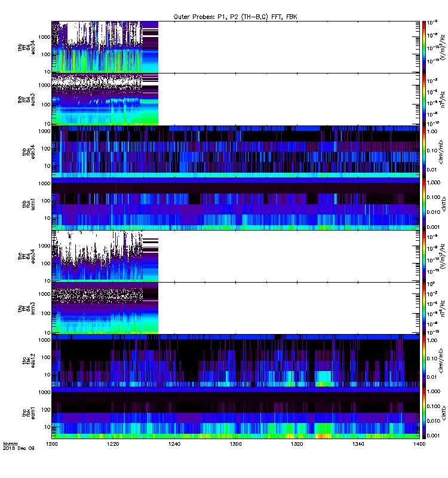Select the thc fbk scm1 panel label
The width and height of the screenshot is (448, 478).
click(x=28, y=413)
